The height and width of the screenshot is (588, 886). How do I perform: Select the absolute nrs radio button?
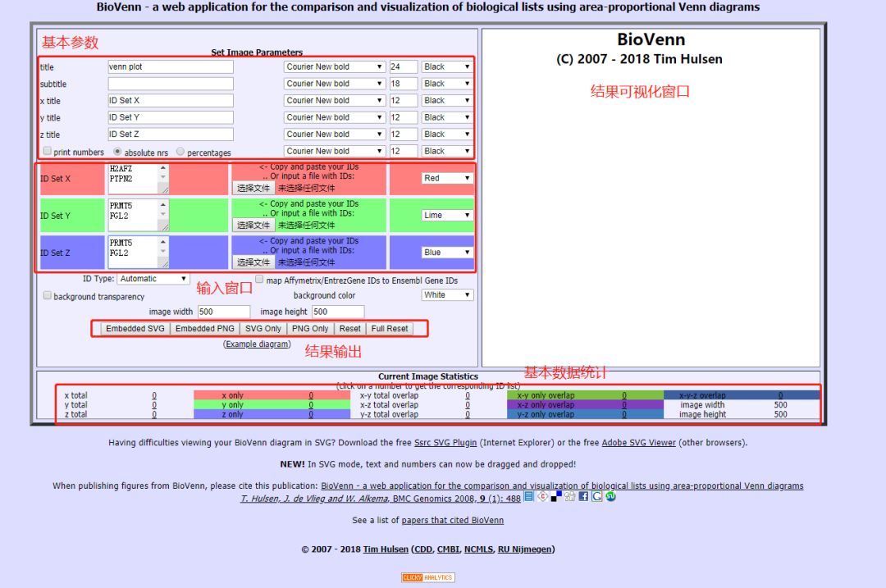(117, 152)
